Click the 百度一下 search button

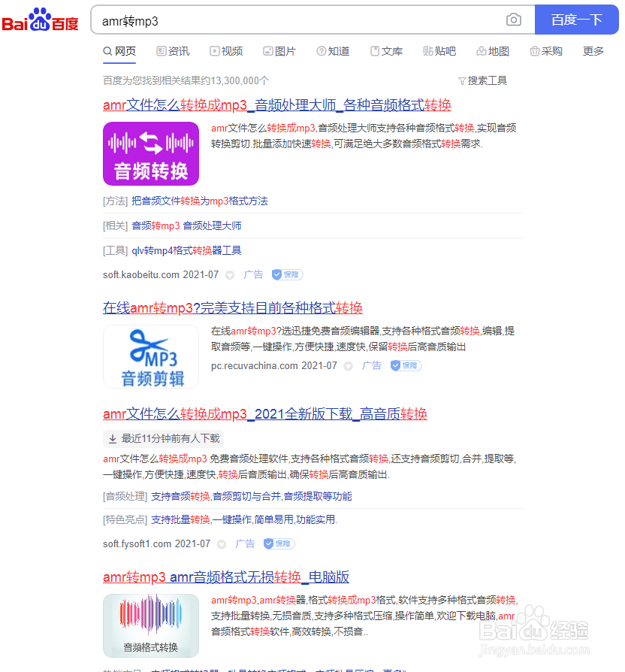(x=577, y=20)
